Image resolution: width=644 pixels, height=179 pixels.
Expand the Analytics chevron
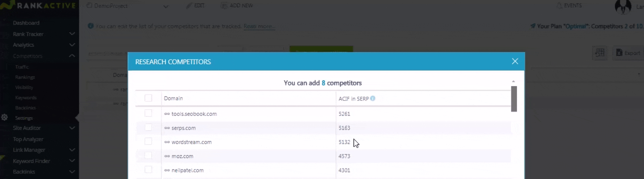pyautogui.click(x=72, y=45)
